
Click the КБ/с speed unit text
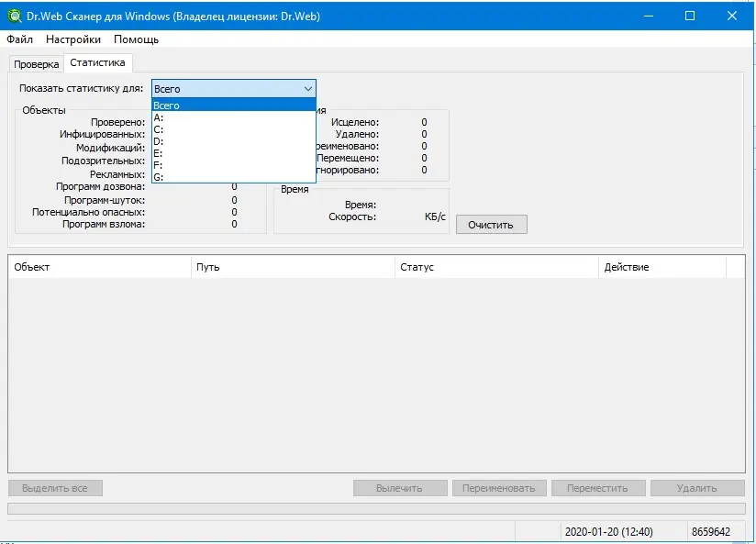pos(435,217)
